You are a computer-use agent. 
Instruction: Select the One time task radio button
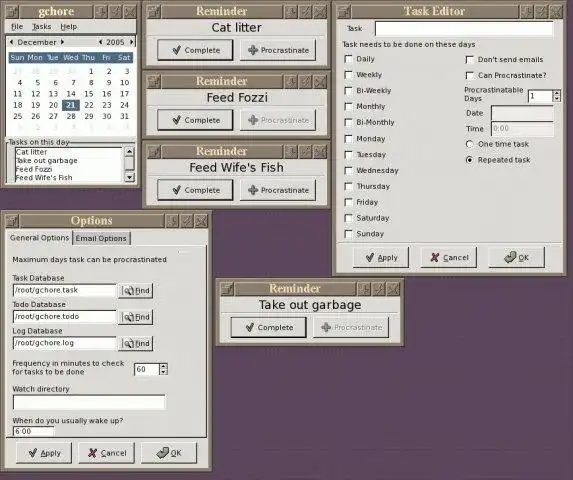pos(470,144)
